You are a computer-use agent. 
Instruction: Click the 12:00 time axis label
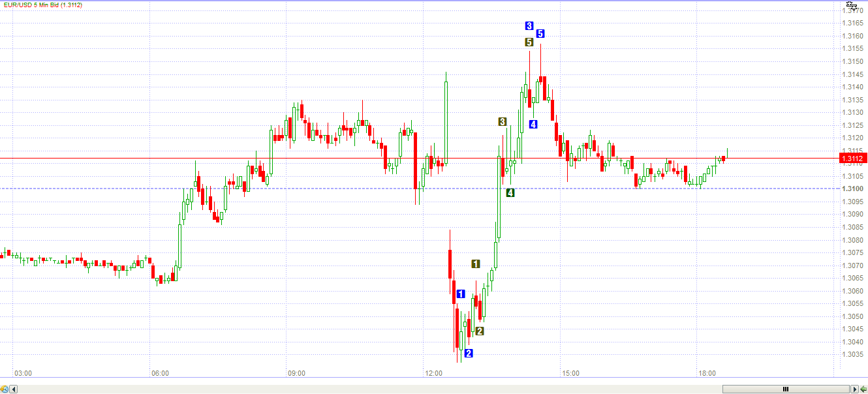click(x=434, y=374)
